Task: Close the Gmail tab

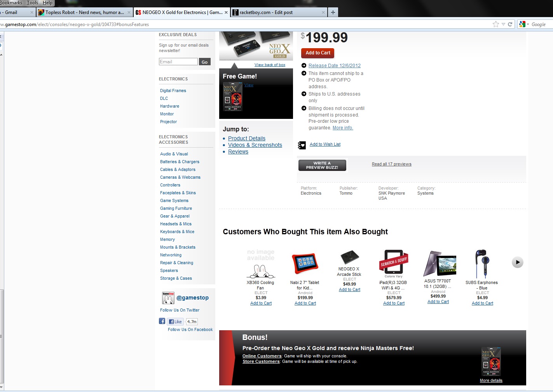Action: [x=32, y=12]
